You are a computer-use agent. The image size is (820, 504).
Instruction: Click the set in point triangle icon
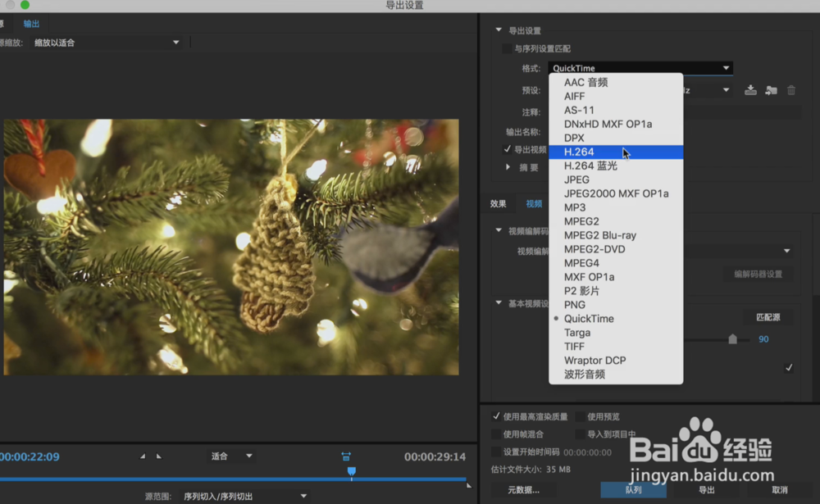tap(142, 456)
